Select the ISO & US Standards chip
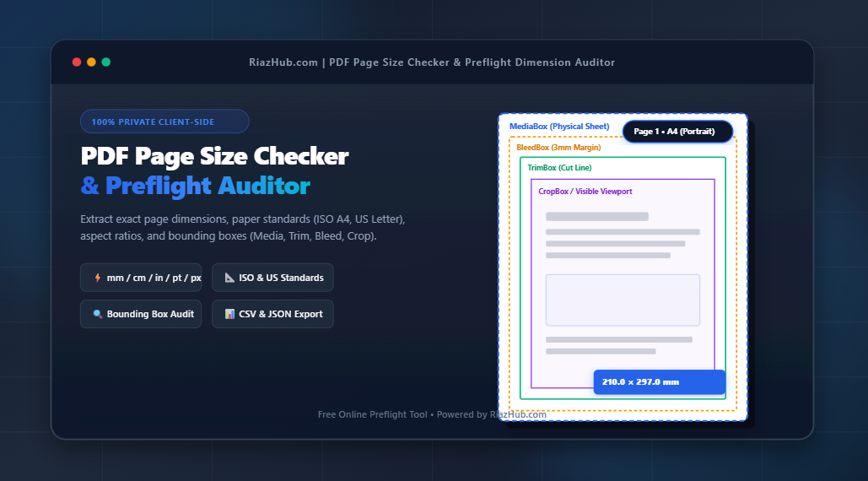Image resolution: width=868 pixels, height=481 pixels. pos(273,278)
